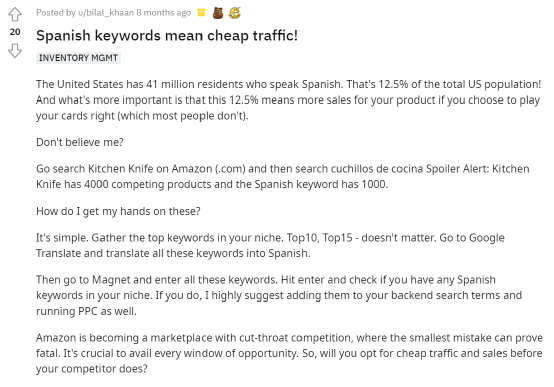Click the yellow laughing face award icon
Viewport: 554px width, 387px height.
[235, 13]
